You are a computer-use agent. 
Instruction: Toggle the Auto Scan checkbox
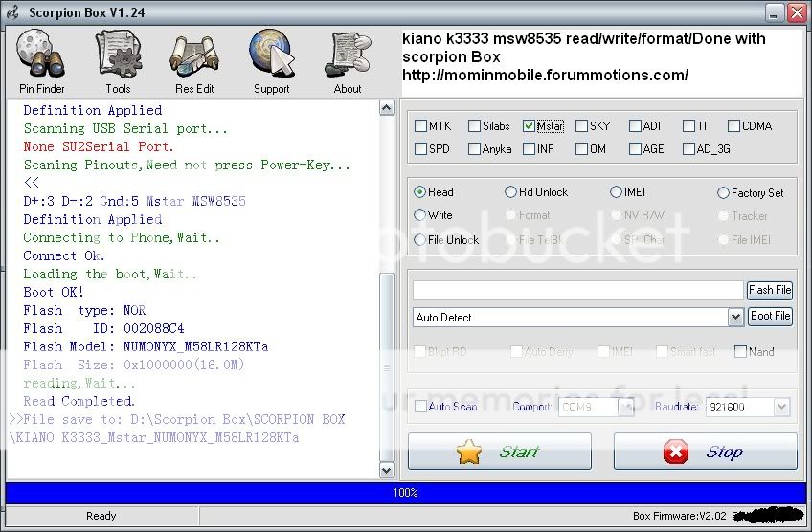click(420, 407)
